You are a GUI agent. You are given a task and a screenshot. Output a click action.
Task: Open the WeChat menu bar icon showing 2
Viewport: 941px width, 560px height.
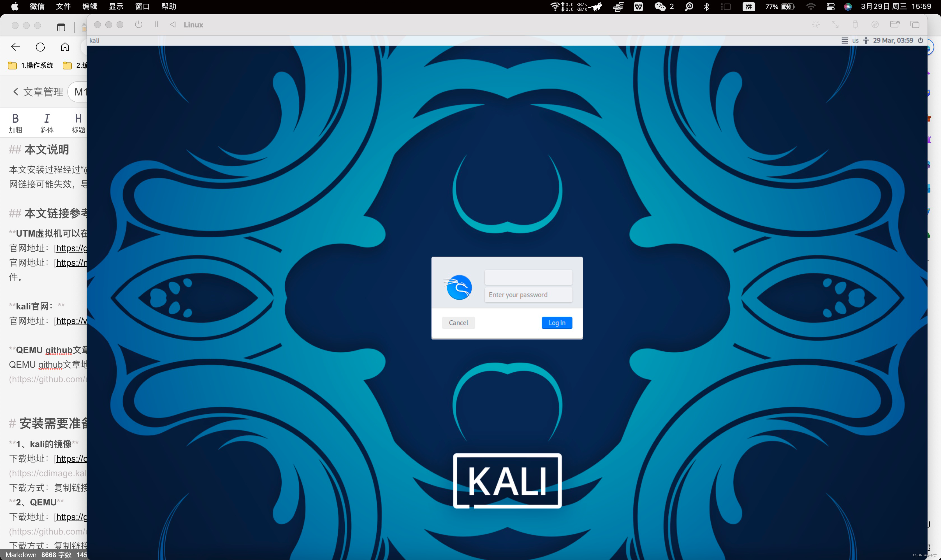[x=664, y=6]
